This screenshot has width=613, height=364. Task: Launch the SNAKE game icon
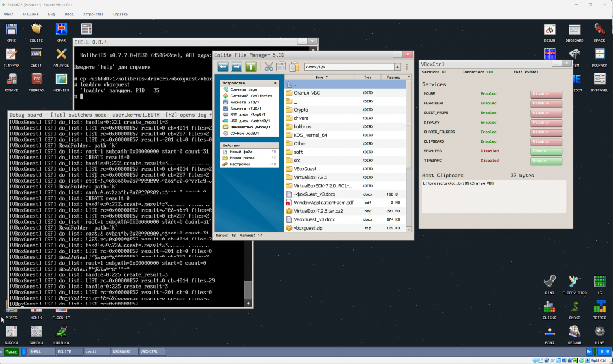click(x=574, y=310)
